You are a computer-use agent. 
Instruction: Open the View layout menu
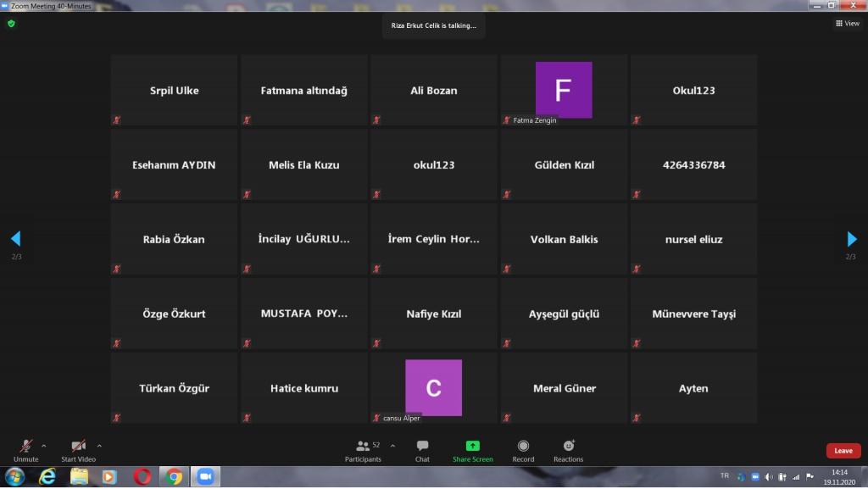click(847, 24)
